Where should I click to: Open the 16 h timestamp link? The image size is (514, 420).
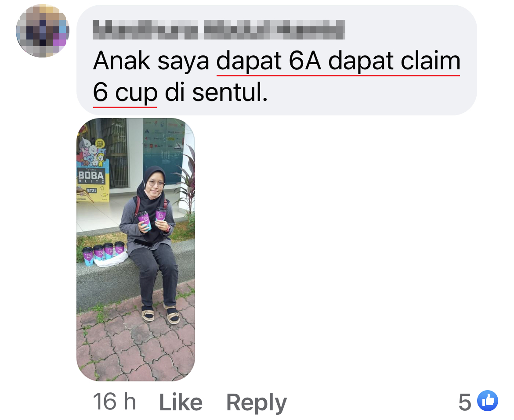click(114, 402)
